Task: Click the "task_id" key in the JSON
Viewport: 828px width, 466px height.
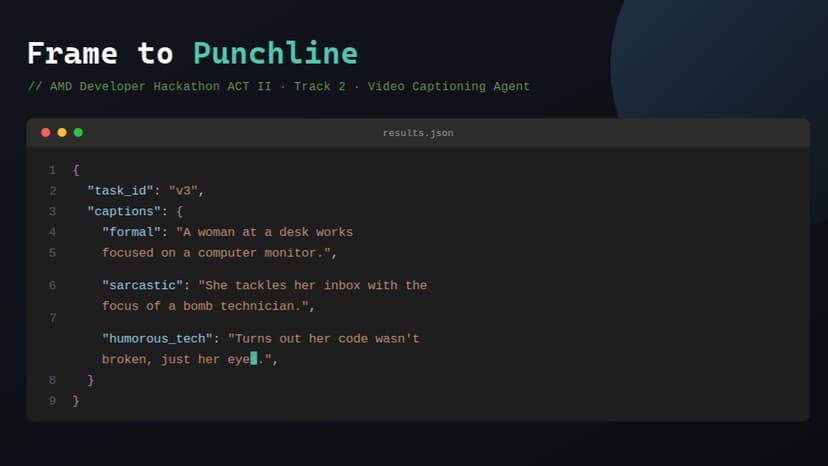Action: click(120, 191)
